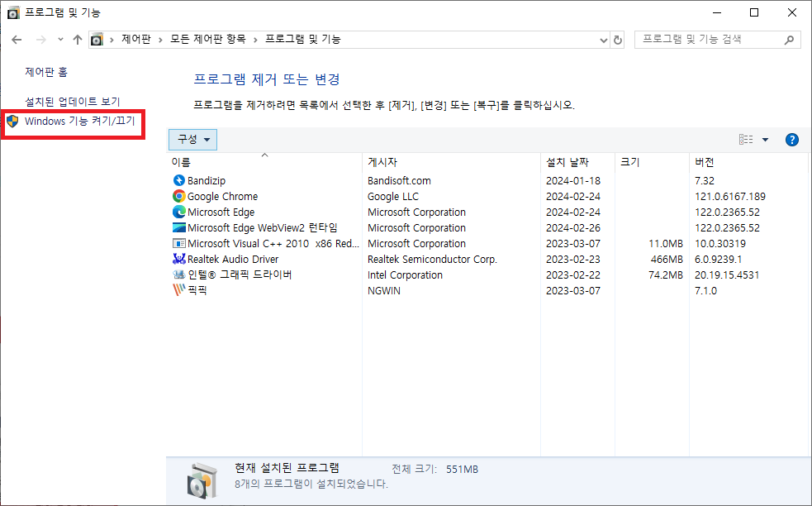This screenshot has width=812, height=506.
Task: Click version 121.0.6167.189
Action: (730, 196)
